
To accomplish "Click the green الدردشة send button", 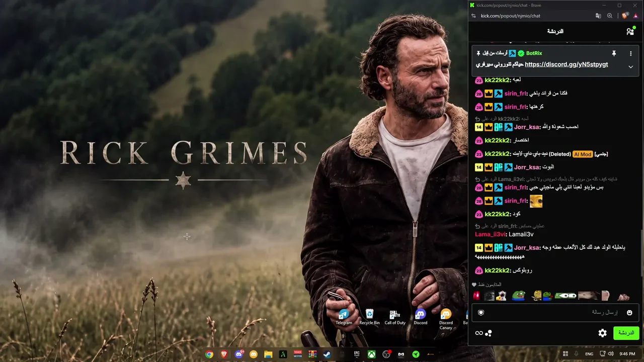I will (x=626, y=333).
